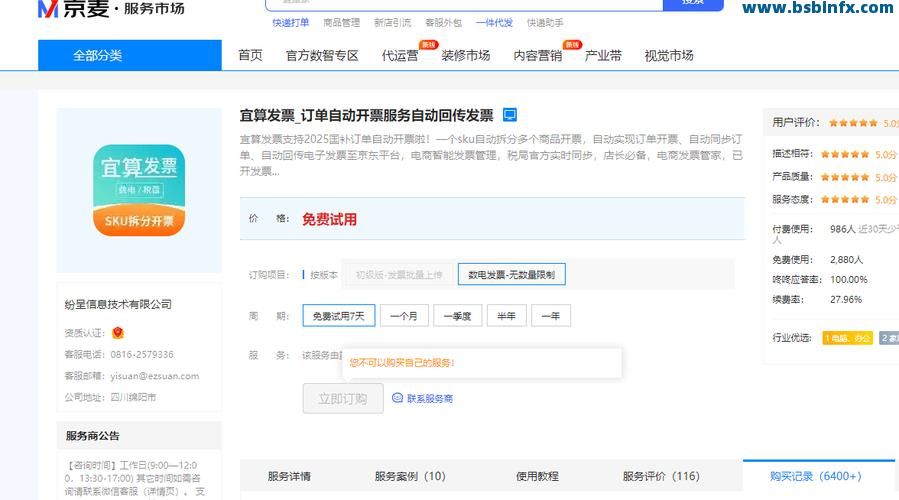This screenshot has height=500, width=899.
Task: Open the 代运营 nav item
Action: [x=400, y=56]
